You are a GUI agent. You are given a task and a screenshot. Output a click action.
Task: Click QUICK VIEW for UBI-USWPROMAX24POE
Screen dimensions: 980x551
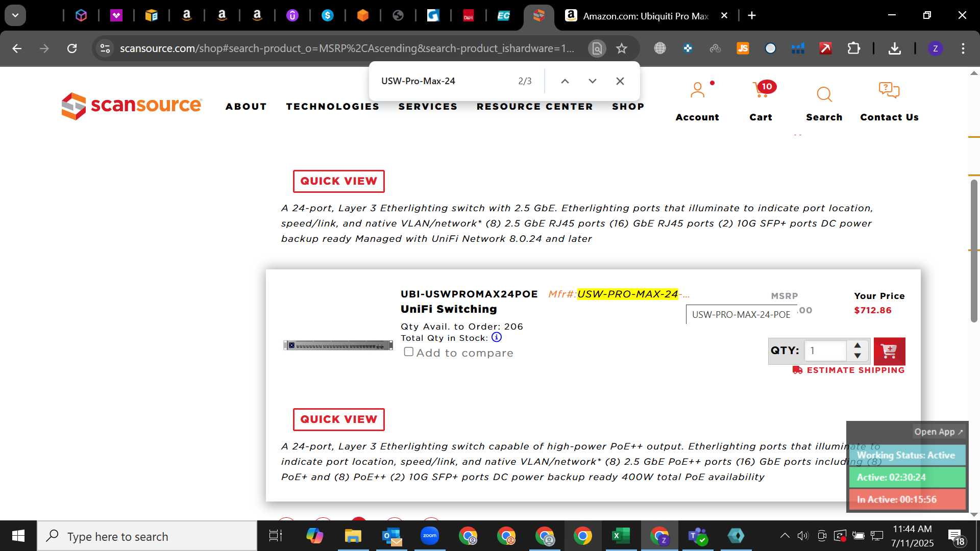[338, 419]
